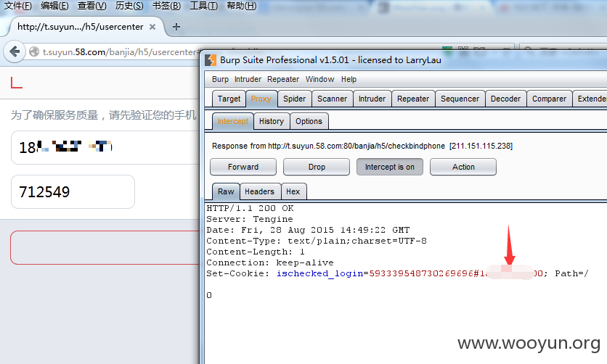This screenshot has width=607, height=364.
Task: Open the 查看 menu in Firefox
Action: (x=91, y=5)
